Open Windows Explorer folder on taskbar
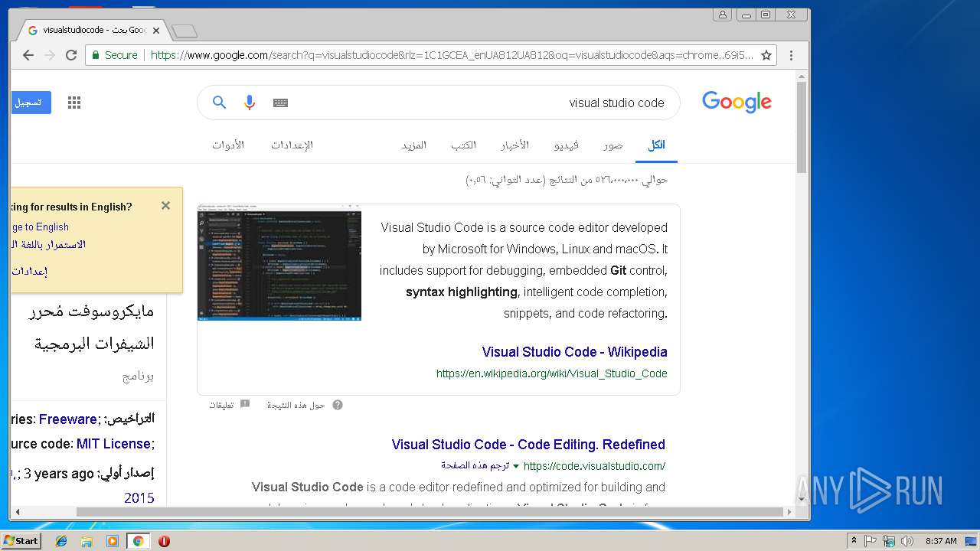Screen dimensions: 980x551 pos(87,541)
